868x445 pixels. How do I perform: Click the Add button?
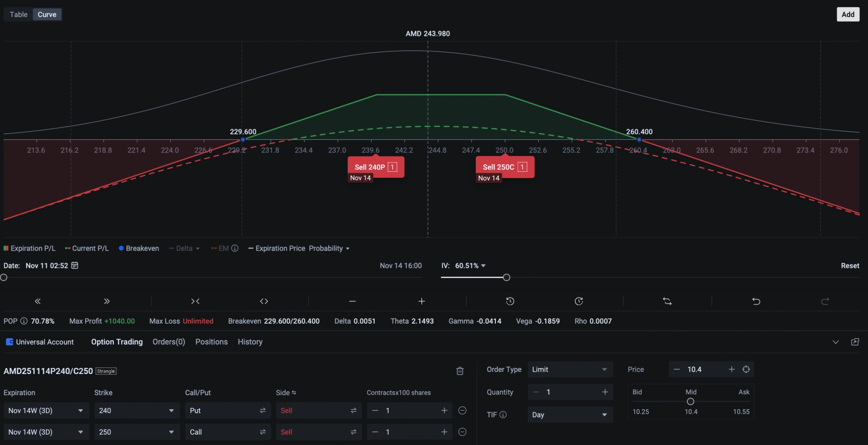tap(848, 15)
